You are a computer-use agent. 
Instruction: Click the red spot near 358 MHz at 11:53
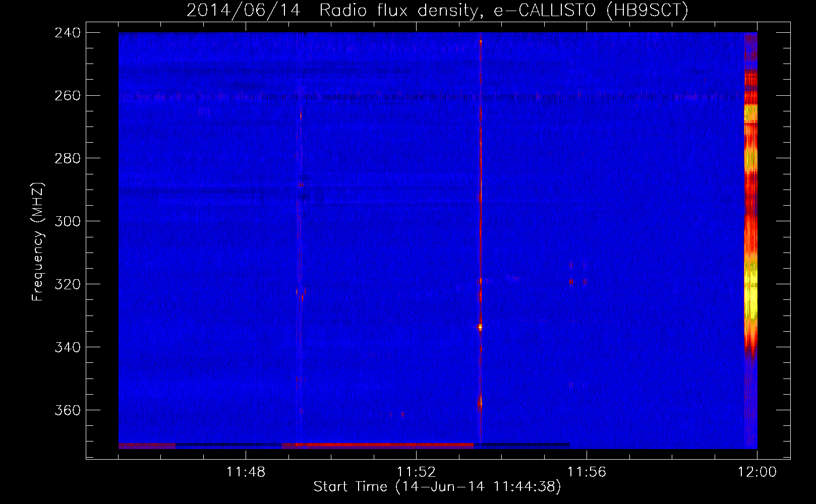[480, 402]
